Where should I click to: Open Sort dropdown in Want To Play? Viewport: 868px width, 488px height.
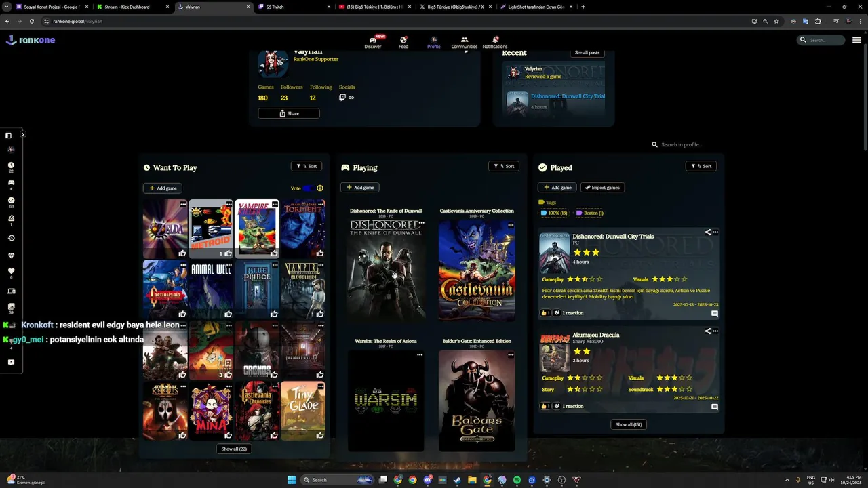[x=307, y=166]
